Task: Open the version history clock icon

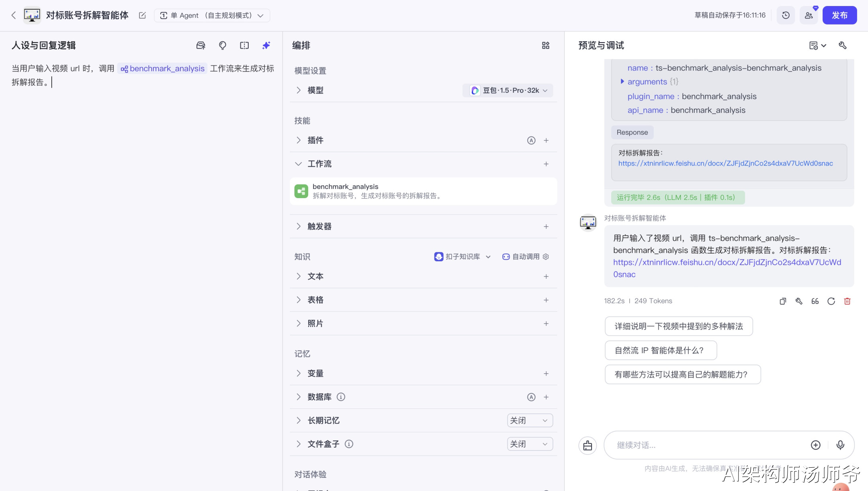Action: pyautogui.click(x=786, y=15)
